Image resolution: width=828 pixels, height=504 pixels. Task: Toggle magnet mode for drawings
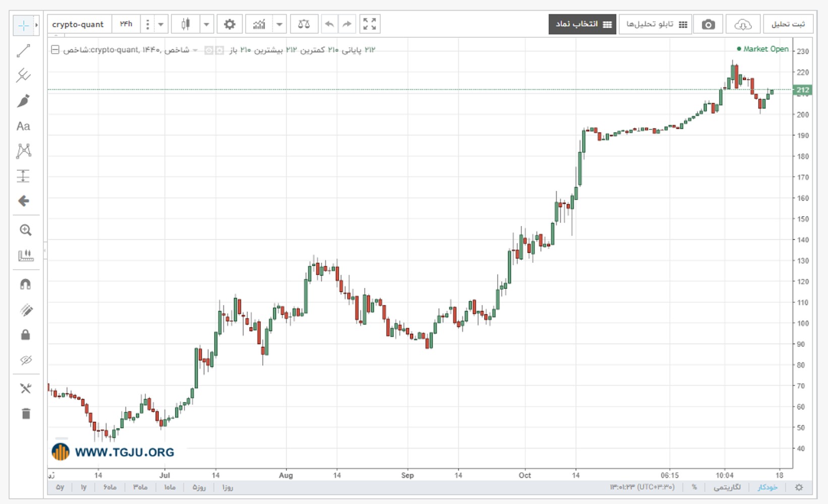coord(26,285)
